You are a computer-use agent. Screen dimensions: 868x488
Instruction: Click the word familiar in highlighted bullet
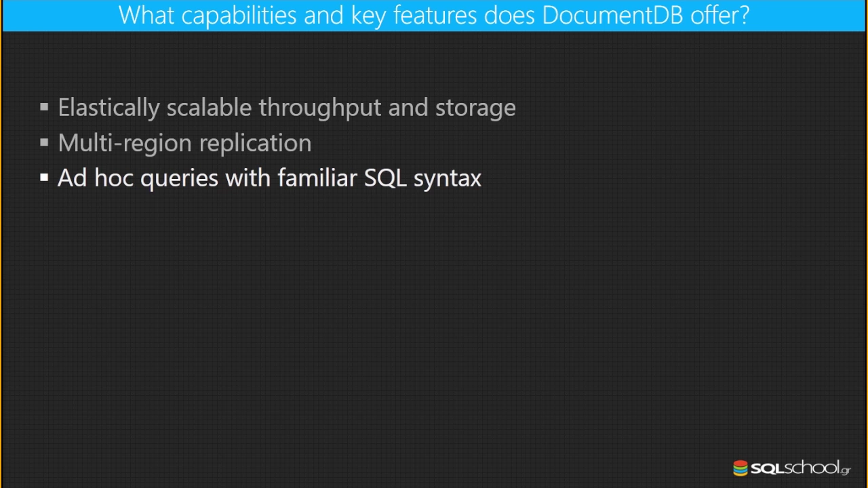pos(317,178)
